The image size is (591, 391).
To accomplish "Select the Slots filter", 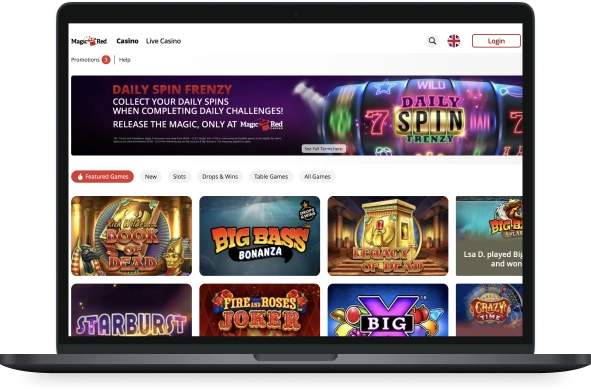I will (179, 176).
